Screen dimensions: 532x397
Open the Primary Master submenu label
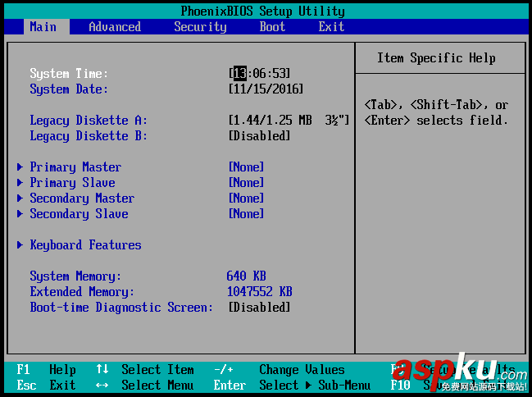75,167
